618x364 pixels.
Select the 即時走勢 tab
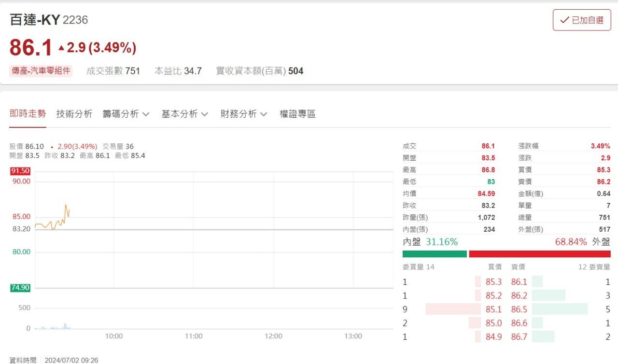[28, 113]
